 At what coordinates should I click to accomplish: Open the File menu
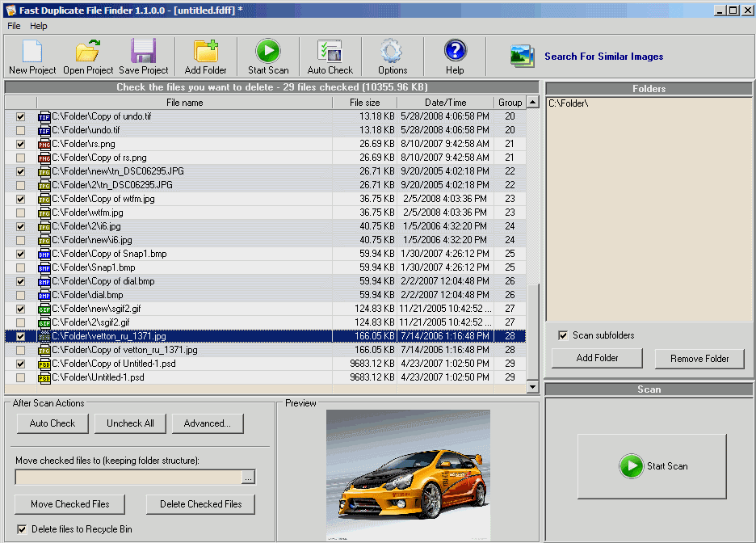[x=14, y=26]
